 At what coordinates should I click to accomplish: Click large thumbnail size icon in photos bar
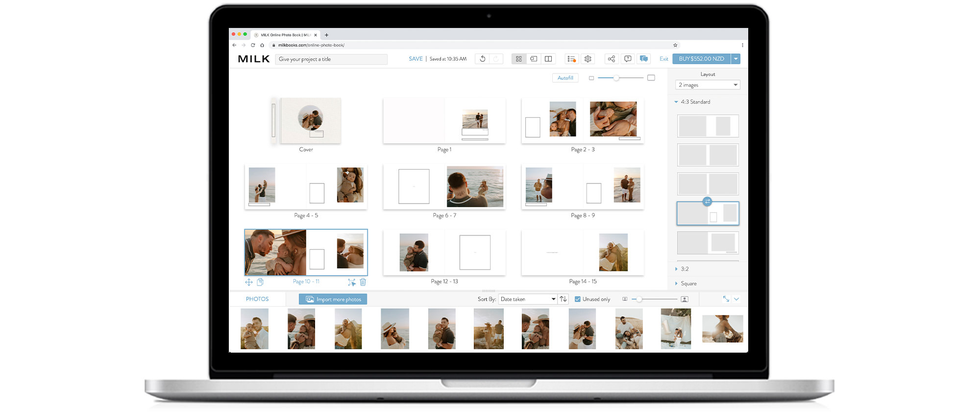(685, 299)
